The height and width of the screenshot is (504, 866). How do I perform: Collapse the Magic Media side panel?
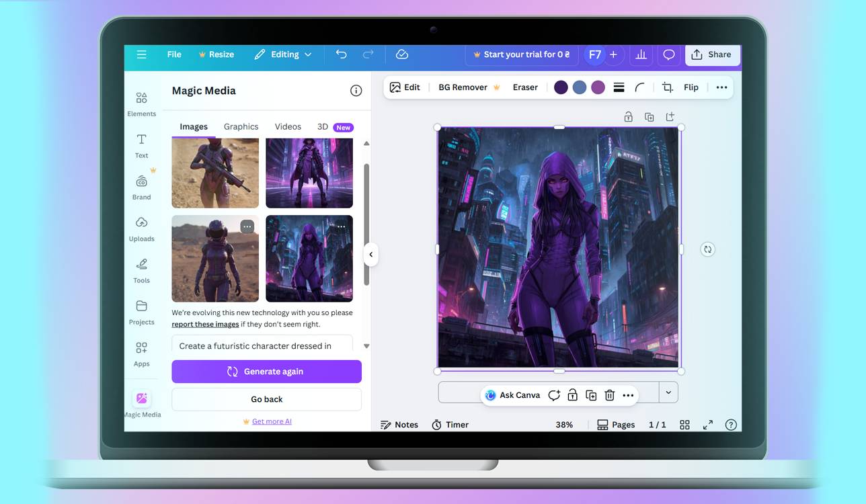point(370,255)
